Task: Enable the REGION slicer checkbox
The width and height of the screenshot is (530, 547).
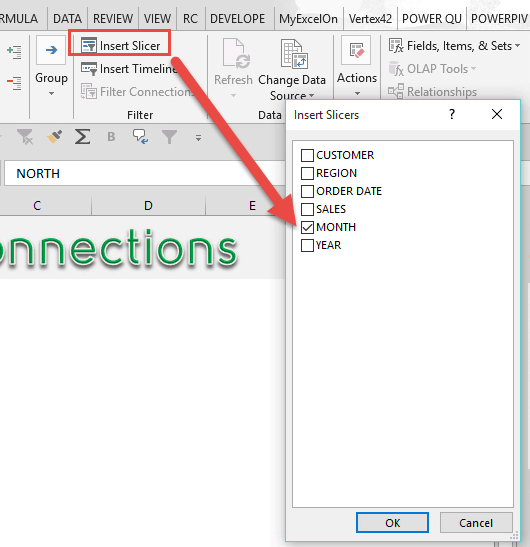Action: coord(307,173)
